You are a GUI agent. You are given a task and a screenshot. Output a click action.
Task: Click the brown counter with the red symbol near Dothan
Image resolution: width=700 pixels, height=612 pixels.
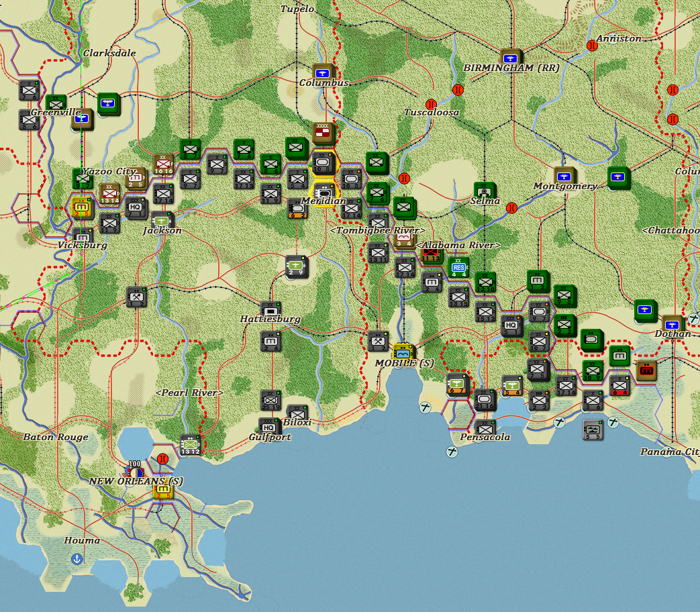pos(646,370)
